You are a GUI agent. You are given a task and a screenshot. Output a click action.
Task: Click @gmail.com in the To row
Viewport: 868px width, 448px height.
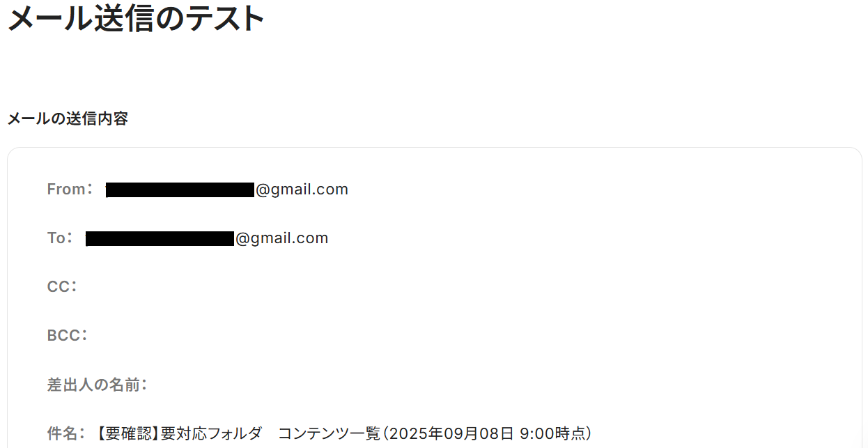[x=281, y=238]
